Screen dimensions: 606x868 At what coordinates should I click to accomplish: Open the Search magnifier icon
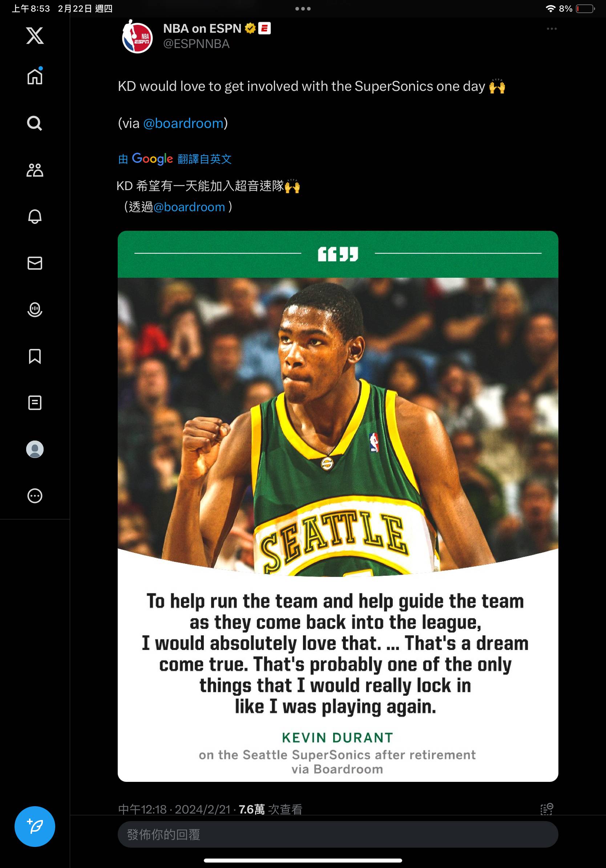point(35,123)
